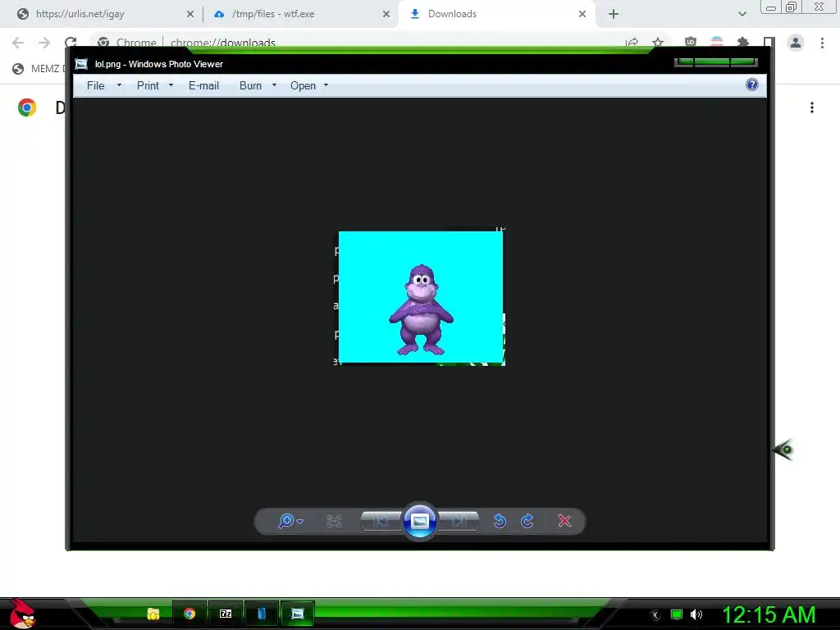The width and height of the screenshot is (840, 630).
Task: Open the Chrome profile avatar
Action: (796, 43)
